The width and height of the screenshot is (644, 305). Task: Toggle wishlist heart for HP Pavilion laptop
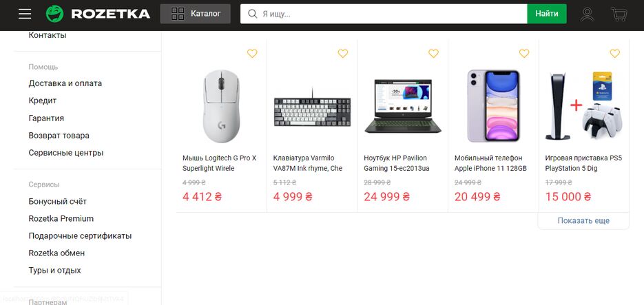433,54
